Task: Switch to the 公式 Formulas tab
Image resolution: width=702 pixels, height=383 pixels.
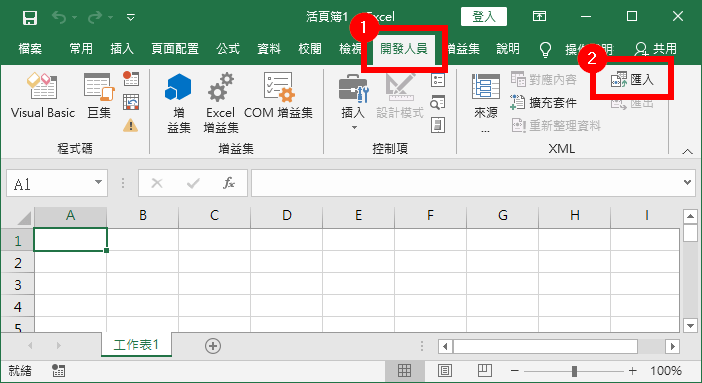Action: [228, 48]
